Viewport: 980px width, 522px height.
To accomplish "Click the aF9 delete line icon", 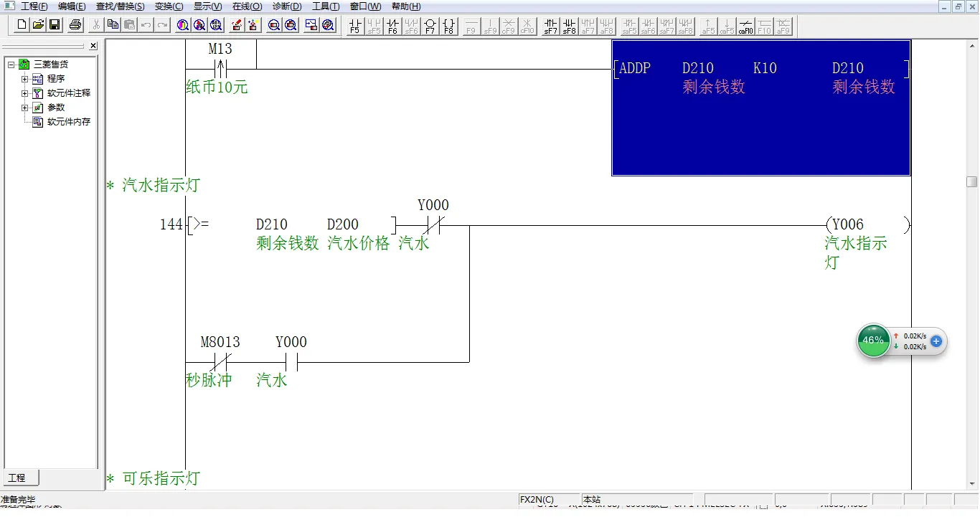I will coord(783,27).
